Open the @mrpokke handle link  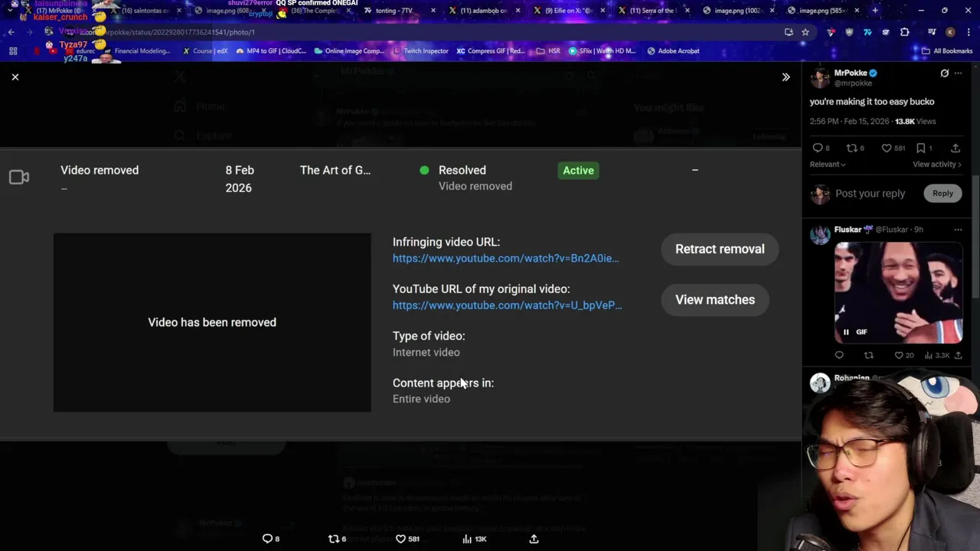coord(853,83)
